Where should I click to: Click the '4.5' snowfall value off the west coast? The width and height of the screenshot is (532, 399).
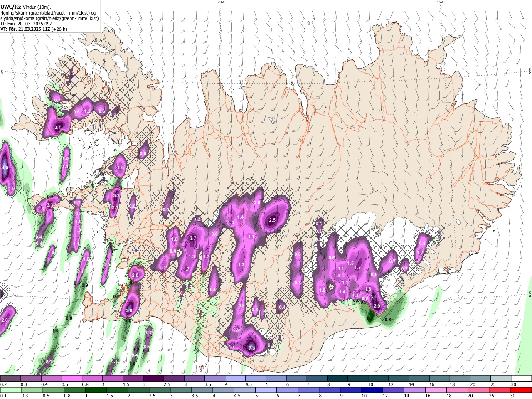[5, 167]
